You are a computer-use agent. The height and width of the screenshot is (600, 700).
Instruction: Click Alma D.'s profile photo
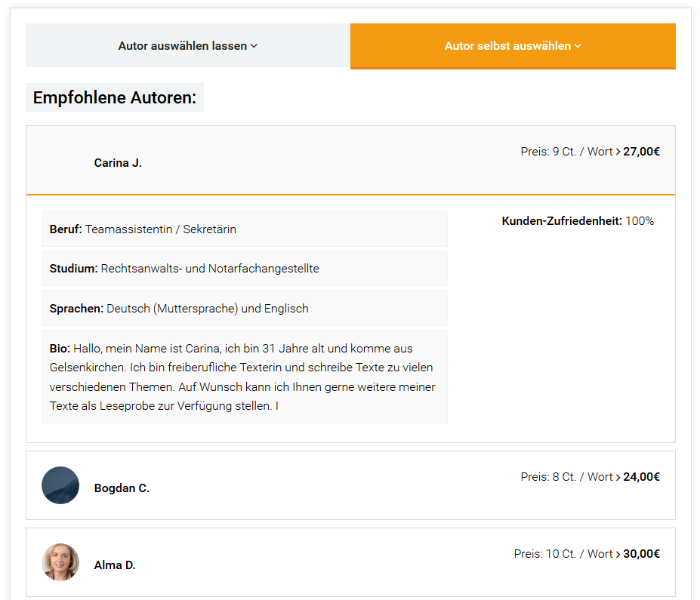(60, 562)
